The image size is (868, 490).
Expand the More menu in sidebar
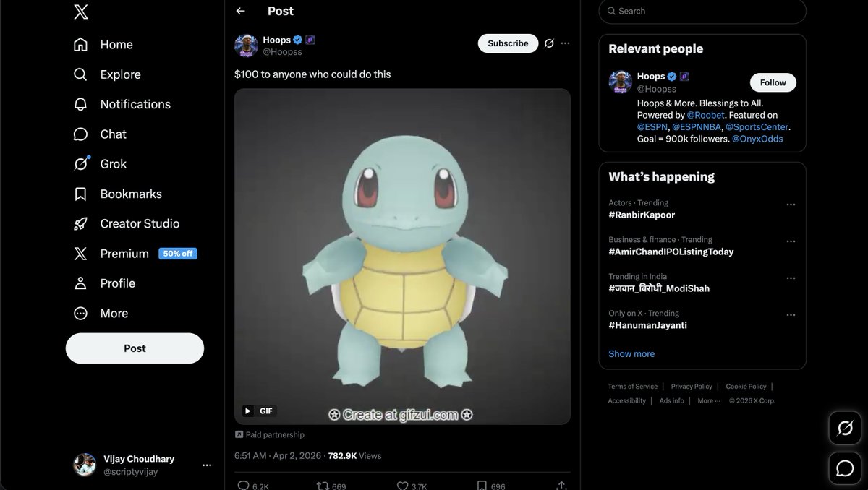click(x=101, y=314)
